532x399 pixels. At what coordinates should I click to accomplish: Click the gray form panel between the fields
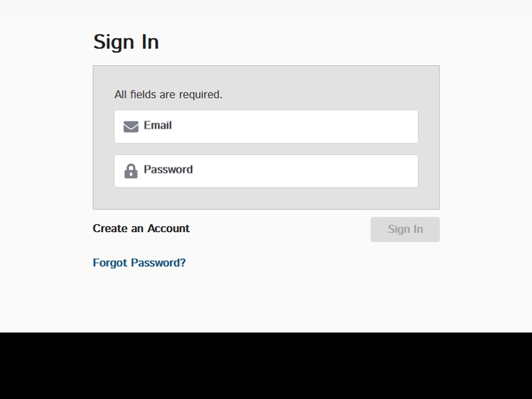(266, 149)
